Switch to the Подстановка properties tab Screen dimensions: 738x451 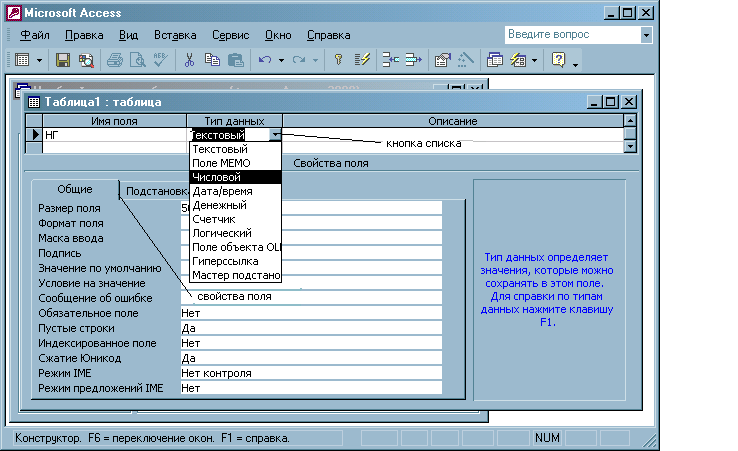(156, 191)
